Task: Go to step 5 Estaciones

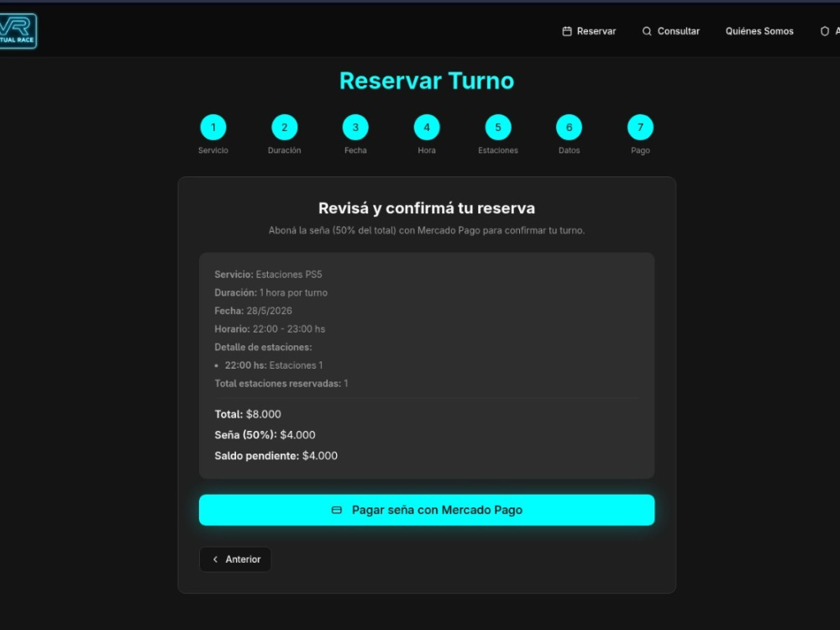Action: click(498, 128)
